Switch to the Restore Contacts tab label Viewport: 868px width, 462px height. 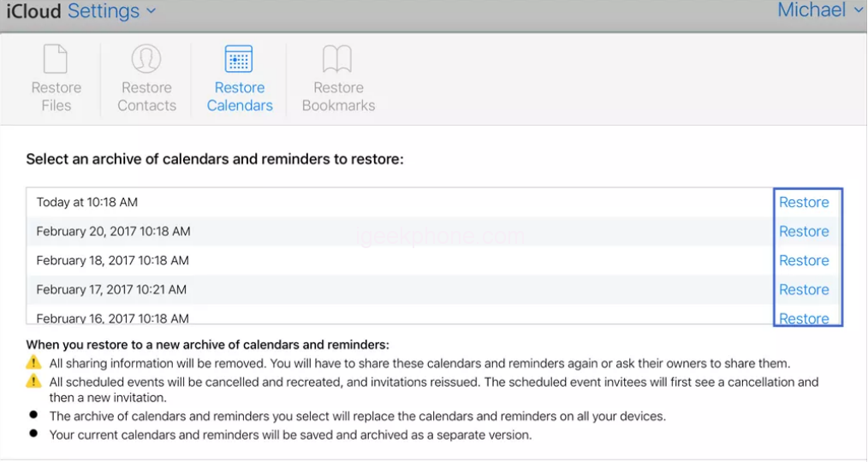(146, 97)
